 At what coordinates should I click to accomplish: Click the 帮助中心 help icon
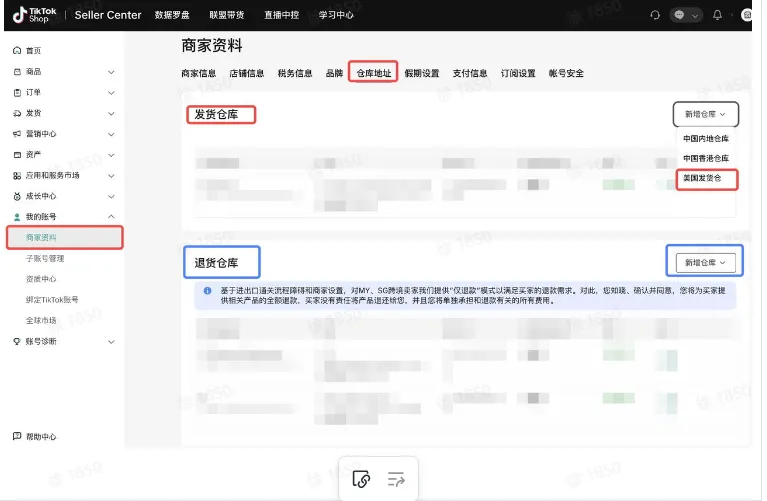click(x=17, y=436)
